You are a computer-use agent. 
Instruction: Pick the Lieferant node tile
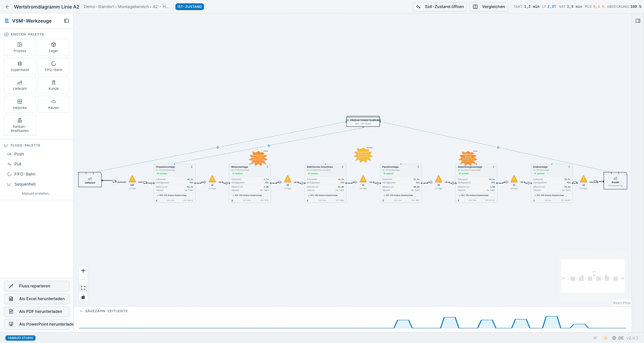(x=20, y=85)
